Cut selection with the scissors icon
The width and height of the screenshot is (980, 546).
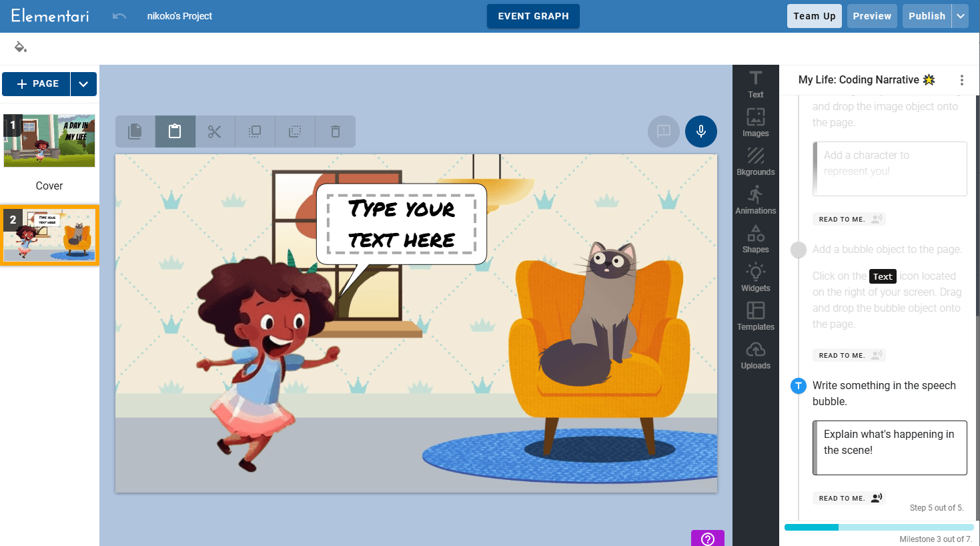214,131
